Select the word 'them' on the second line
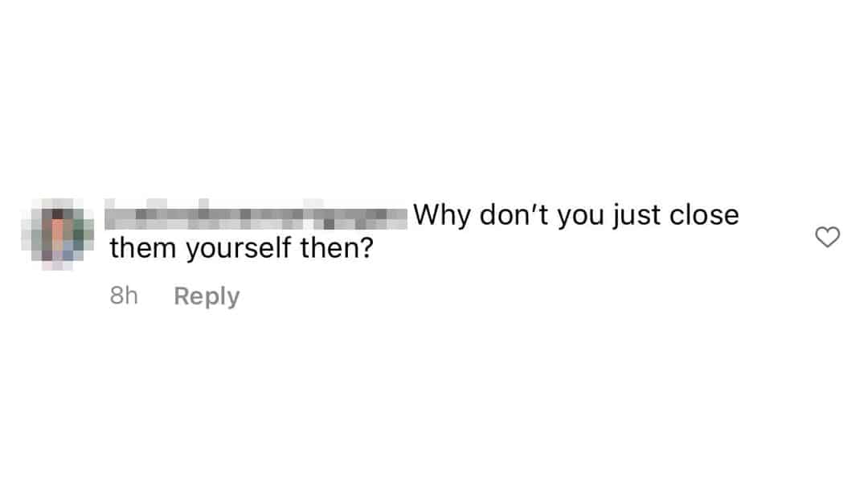Viewport: 868px width, 489px height. [143, 248]
